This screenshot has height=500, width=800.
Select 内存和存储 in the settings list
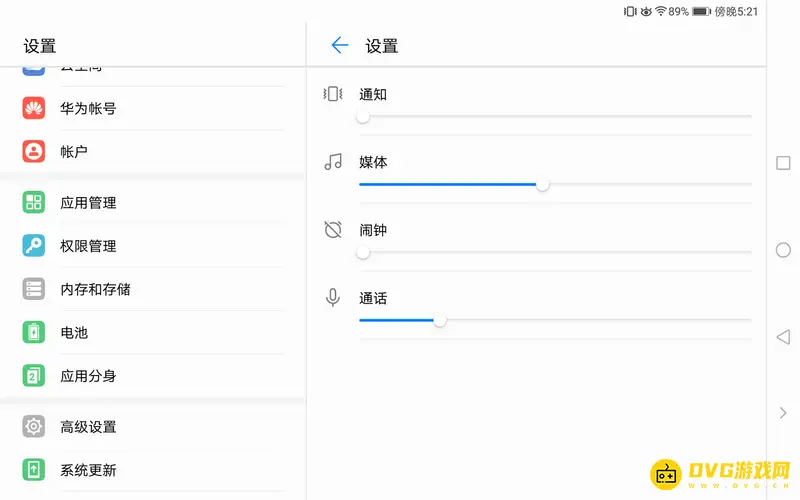(153, 289)
